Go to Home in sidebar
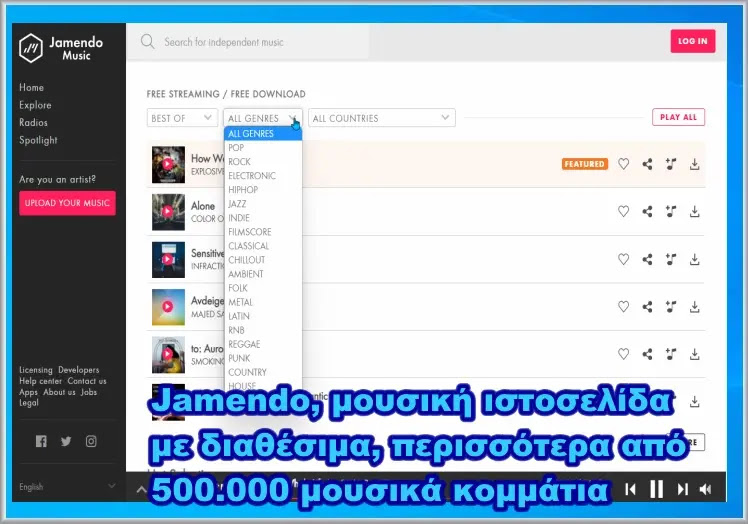The image size is (748, 524). tap(31, 87)
